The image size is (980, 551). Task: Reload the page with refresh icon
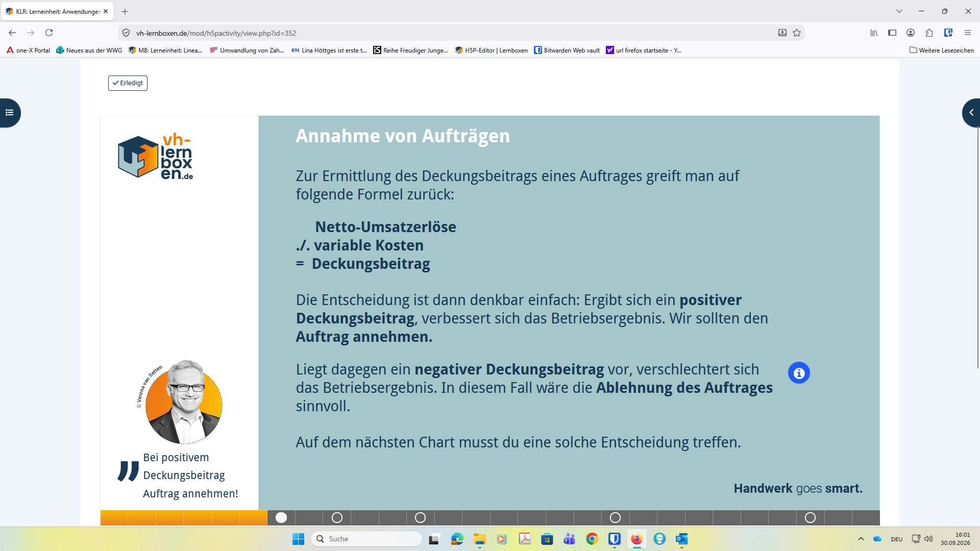coord(49,33)
